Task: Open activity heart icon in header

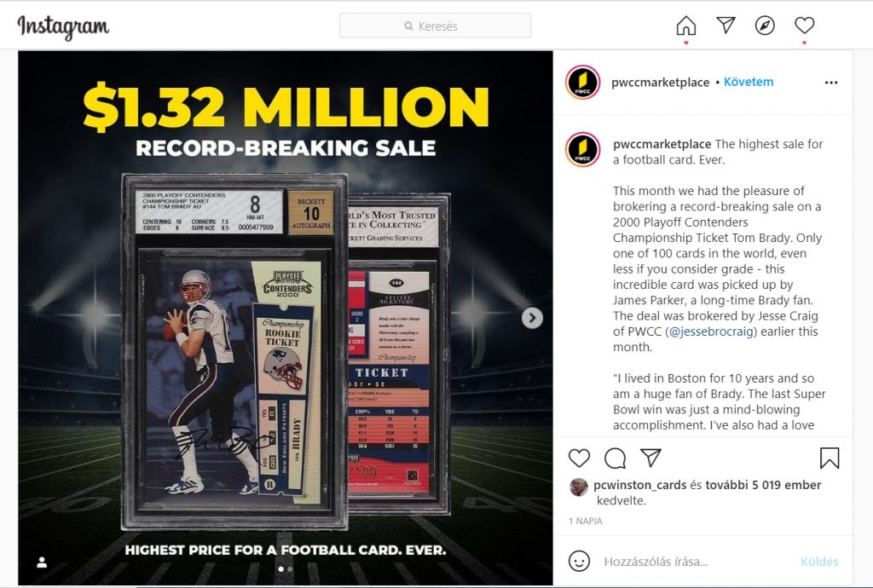Action: [x=805, y=25]
